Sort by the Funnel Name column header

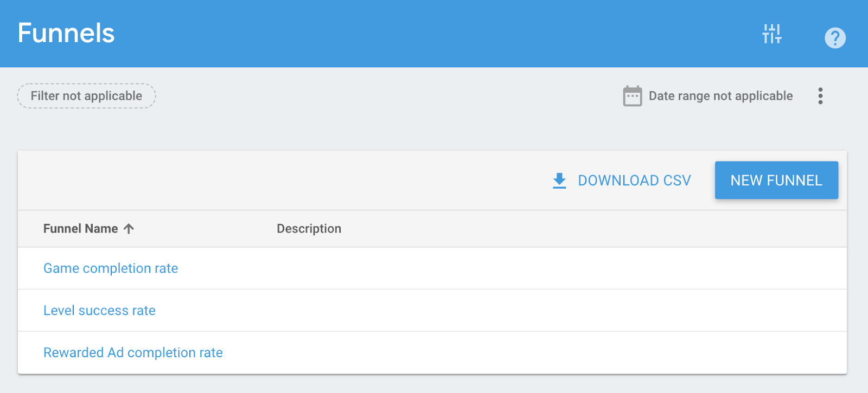click(80, 229)
